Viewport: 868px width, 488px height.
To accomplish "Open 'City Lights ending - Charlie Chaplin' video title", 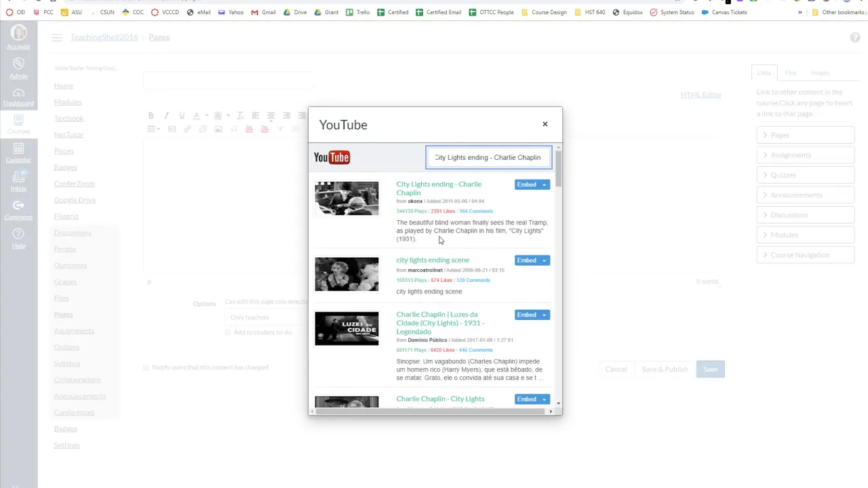I will [x=439, y=188].
